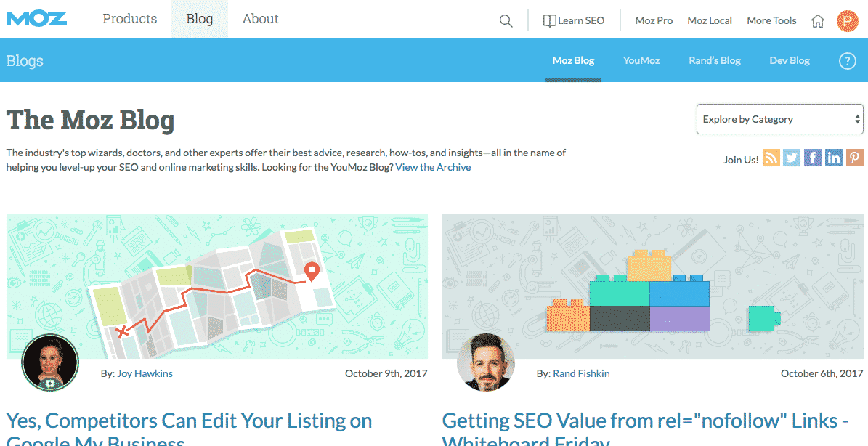Open the Learn SEO link
The width and height of the screenshot is (868, 446).
click(x=574, y=20)
